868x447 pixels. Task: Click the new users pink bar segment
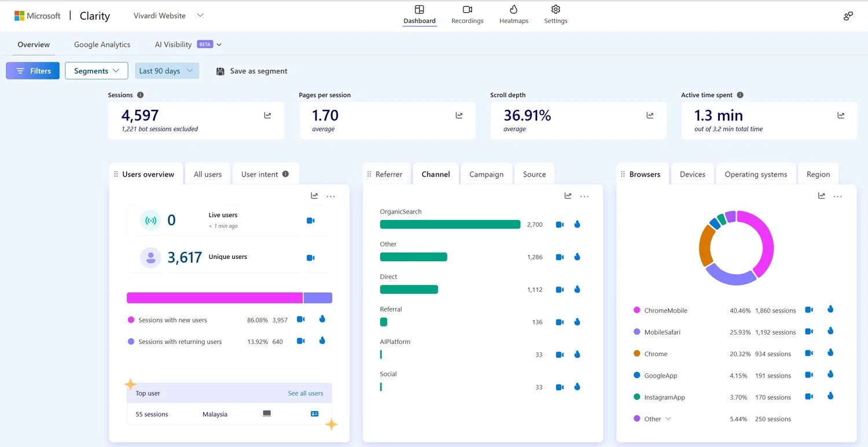coord(215,298)
